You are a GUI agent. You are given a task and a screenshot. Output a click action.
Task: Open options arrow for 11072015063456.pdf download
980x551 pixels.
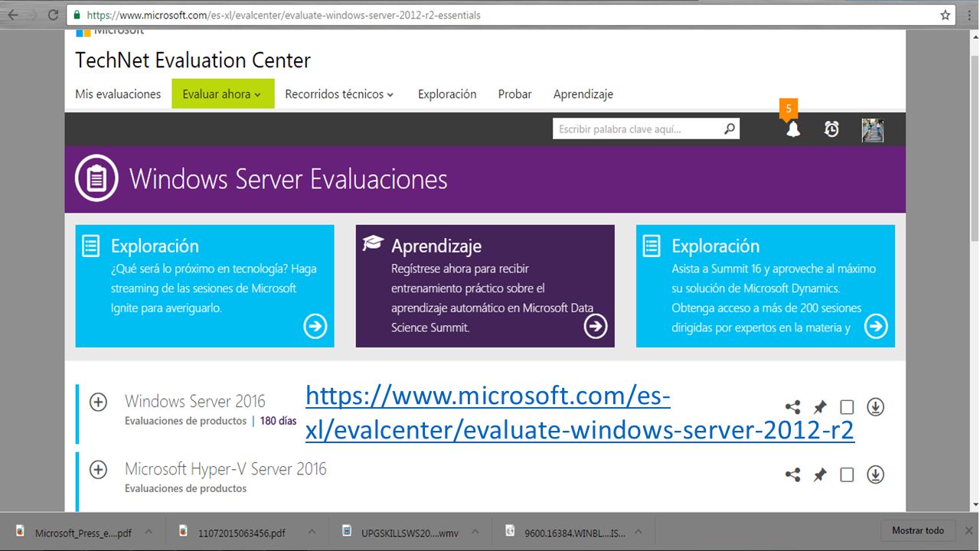pyautogui.click(x=311, y=532)
